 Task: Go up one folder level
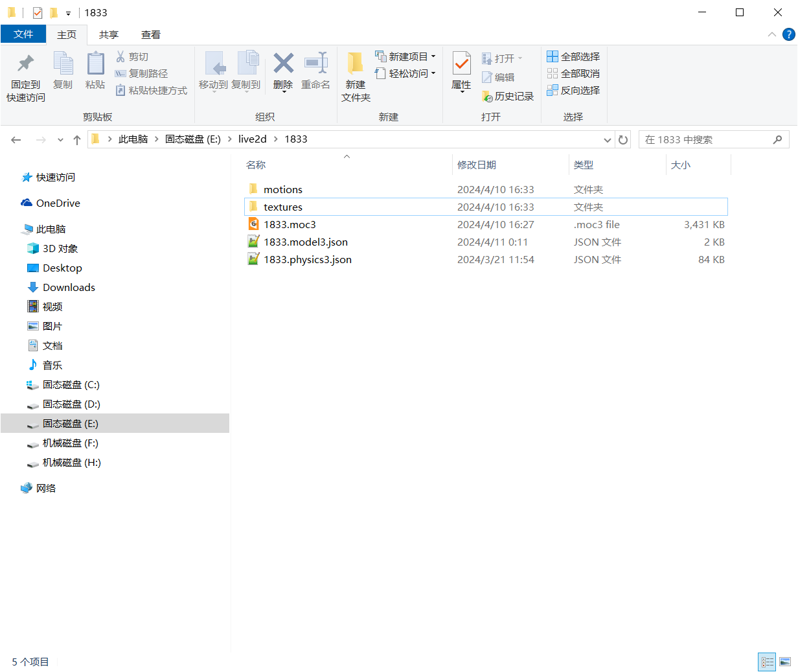(77, 140)
